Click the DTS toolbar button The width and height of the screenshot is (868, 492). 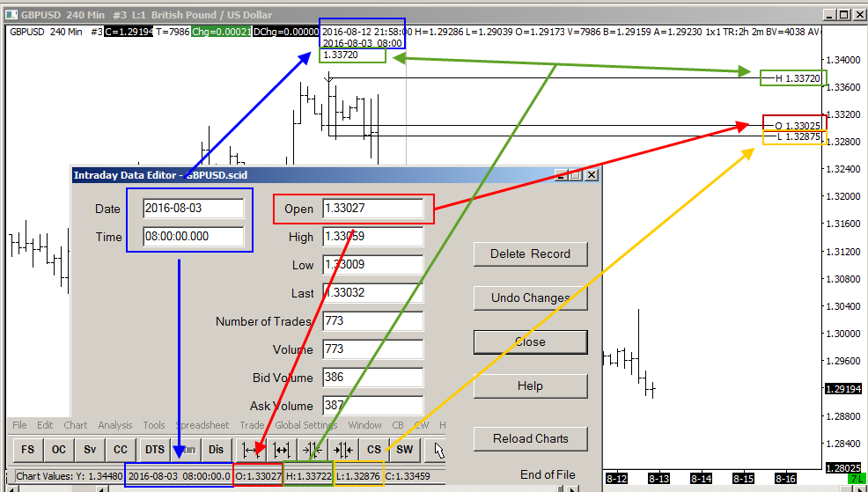click(x=155, y=450)
